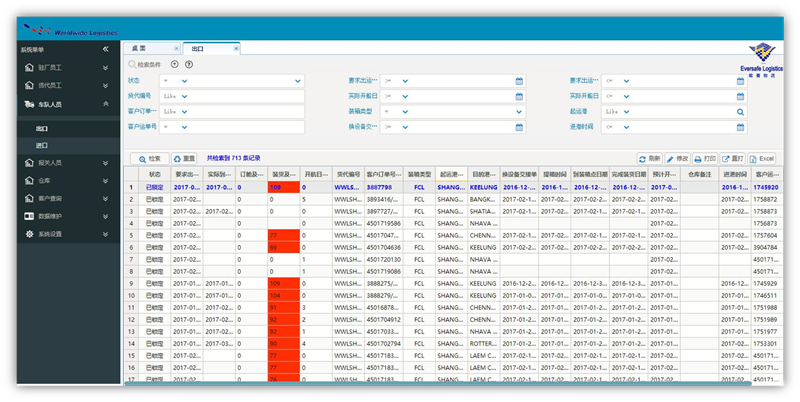
Task: Click the 修改 edit button
Action: tap(678, 159)
